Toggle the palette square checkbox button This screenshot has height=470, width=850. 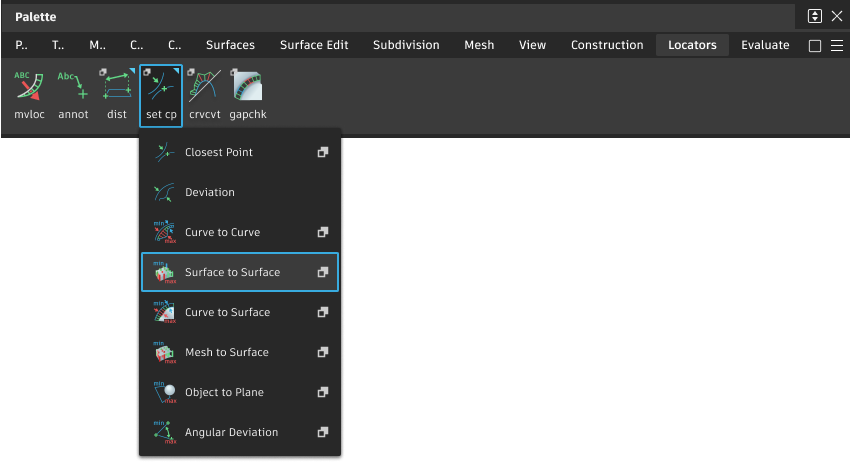pyautogui.click(x=814, y=46)
